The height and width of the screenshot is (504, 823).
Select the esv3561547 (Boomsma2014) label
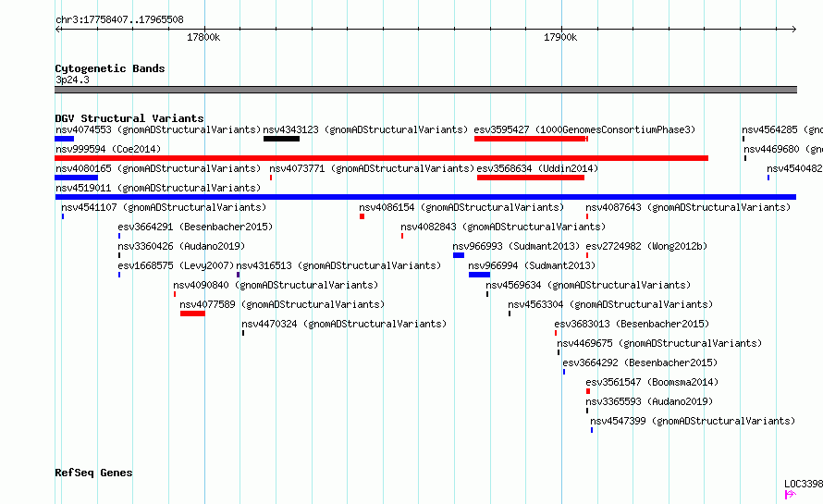(652, 382)
